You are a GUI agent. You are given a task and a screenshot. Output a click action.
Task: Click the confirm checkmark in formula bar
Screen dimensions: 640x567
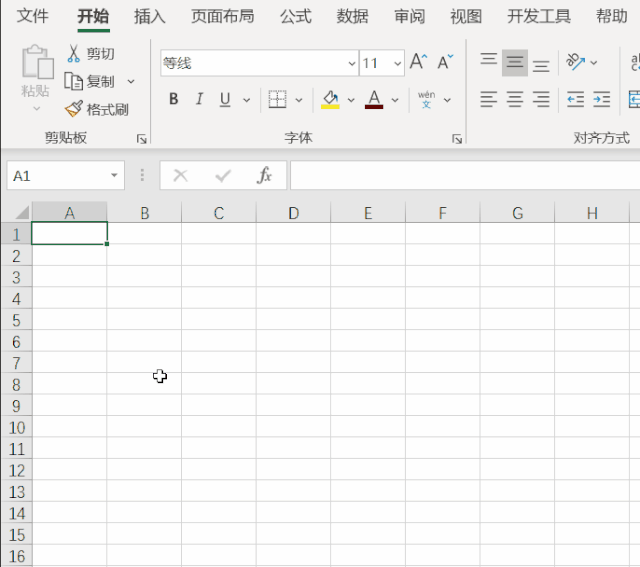coord(223,176)
